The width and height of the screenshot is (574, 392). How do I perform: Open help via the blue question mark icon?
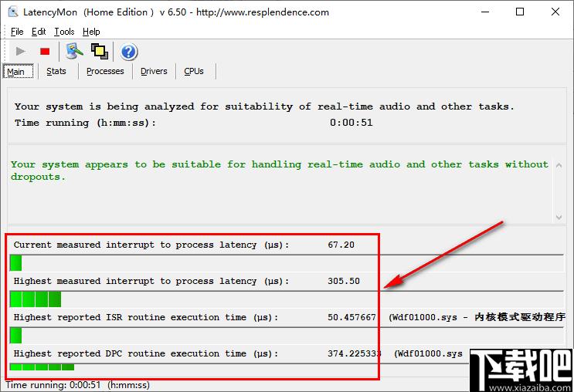(x=128, y=52)
